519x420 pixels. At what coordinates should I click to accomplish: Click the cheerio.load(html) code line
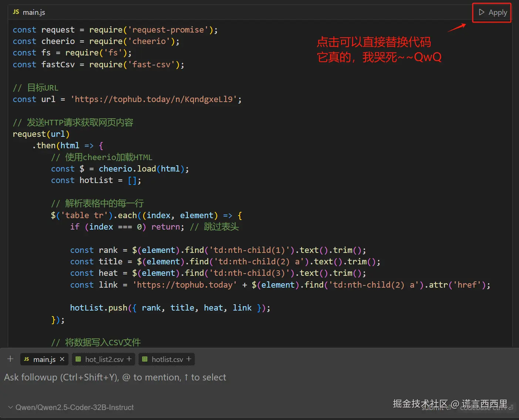(120, 169)
